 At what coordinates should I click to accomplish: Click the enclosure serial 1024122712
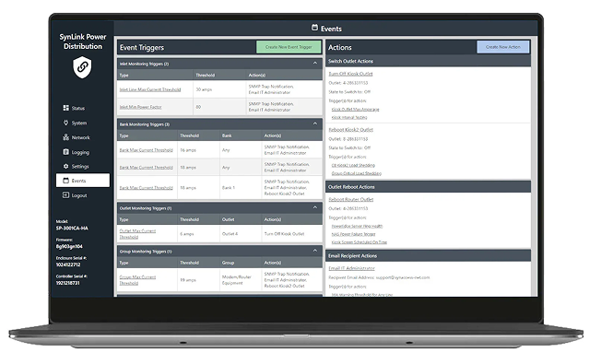(68, 264)
